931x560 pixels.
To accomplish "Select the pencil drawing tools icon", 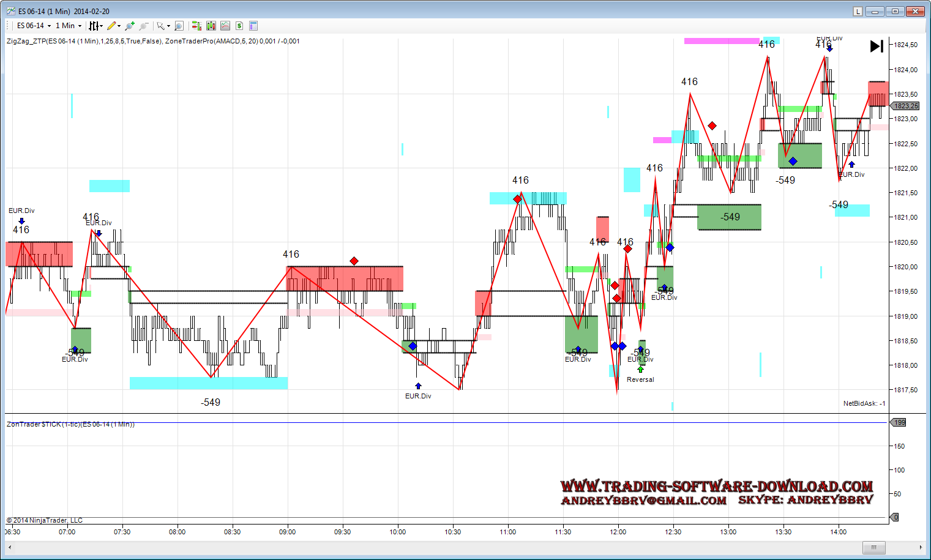I will [111, 26].
